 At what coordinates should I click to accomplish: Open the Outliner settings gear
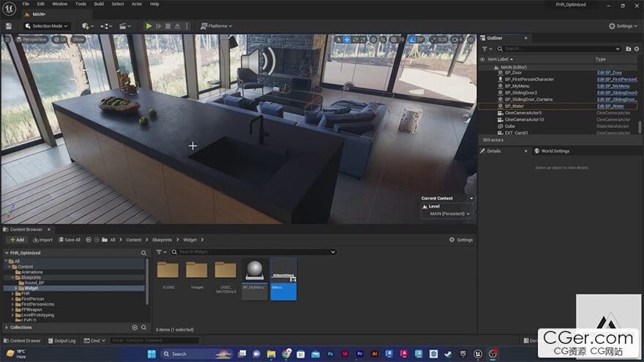click(637, 49)
